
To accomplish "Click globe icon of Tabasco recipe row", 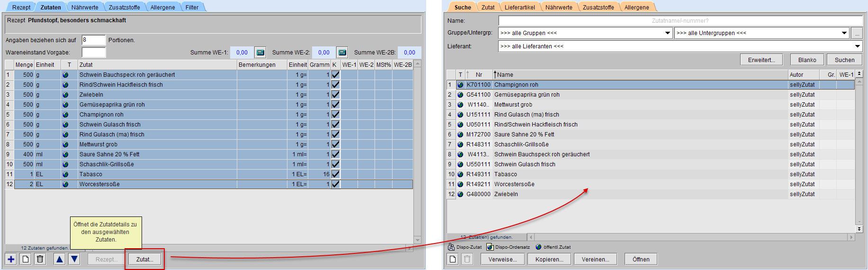I will 65,174.
